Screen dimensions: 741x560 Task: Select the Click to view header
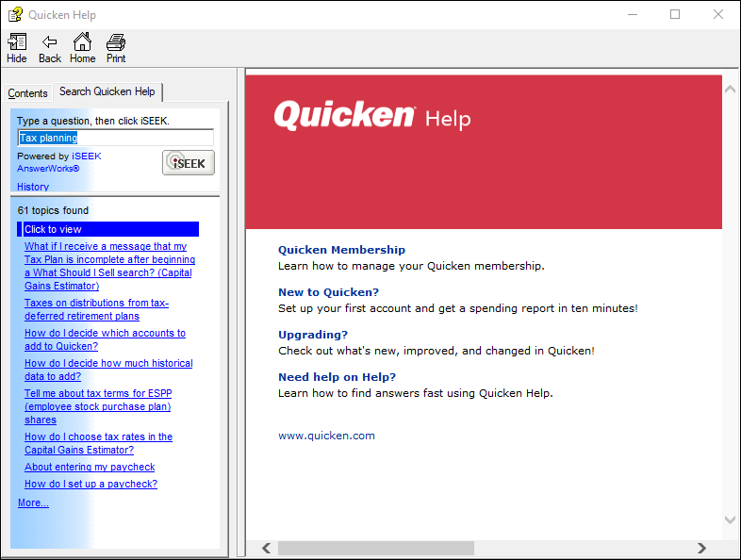pos(108,229)
